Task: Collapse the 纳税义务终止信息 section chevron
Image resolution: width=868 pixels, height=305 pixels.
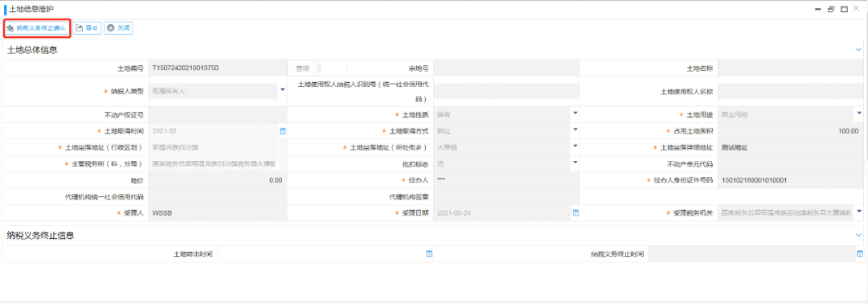Action: pyautogui.click(x=858, y=235)
